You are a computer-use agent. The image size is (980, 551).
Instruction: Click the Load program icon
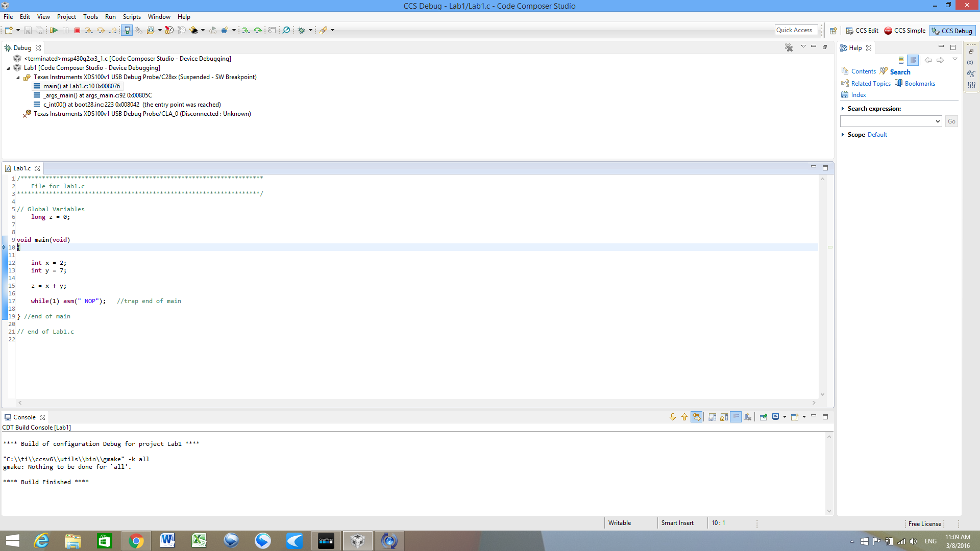coord(151,31)
